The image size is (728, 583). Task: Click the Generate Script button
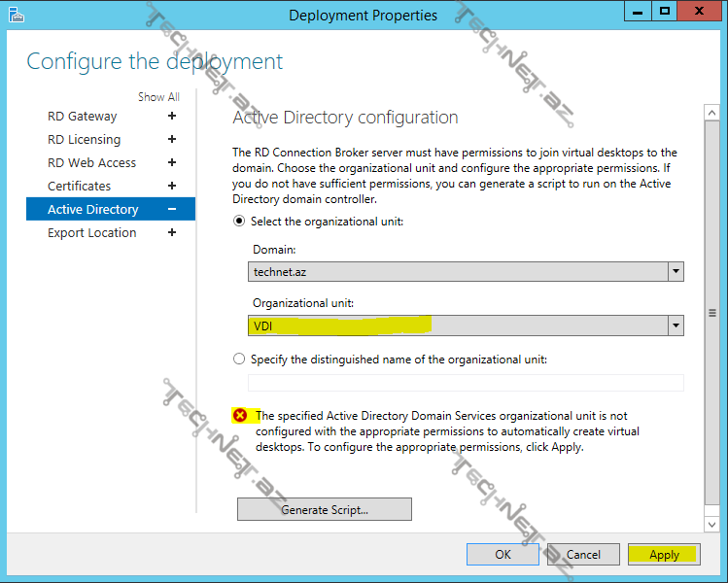pos(324,509)
